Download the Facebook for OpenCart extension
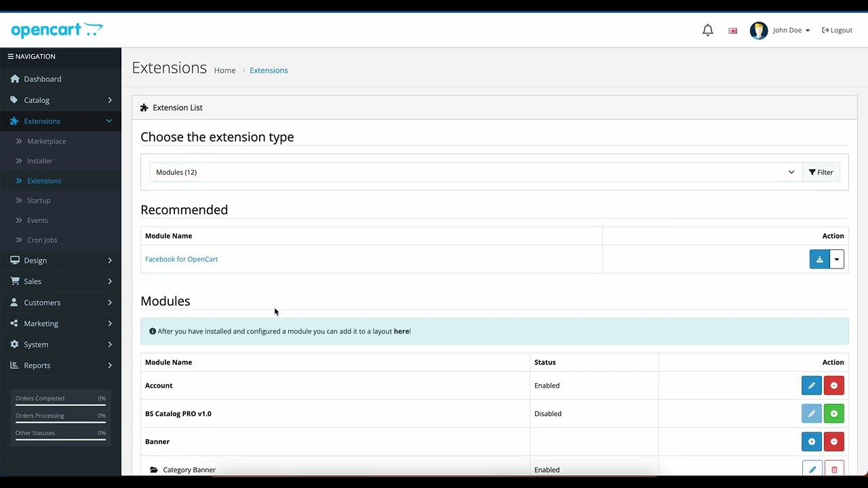868x488 pixels. coord(819,259)
